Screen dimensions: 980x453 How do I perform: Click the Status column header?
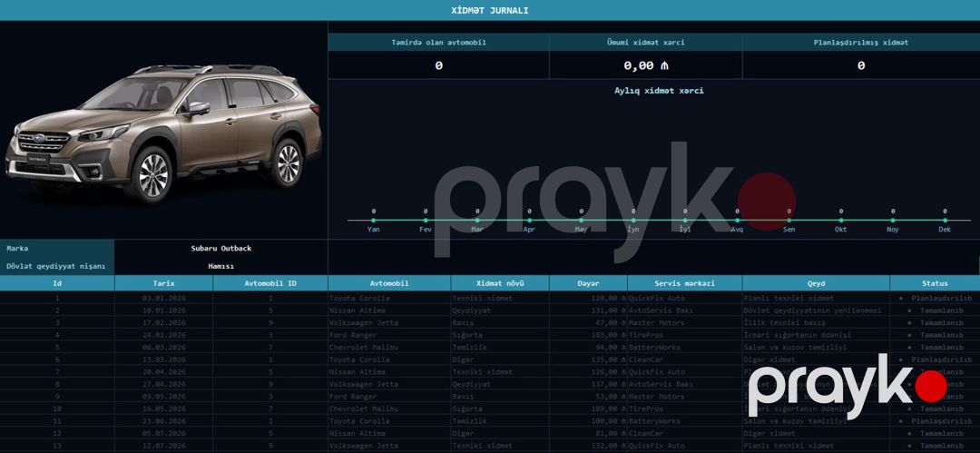coord(935,283)
